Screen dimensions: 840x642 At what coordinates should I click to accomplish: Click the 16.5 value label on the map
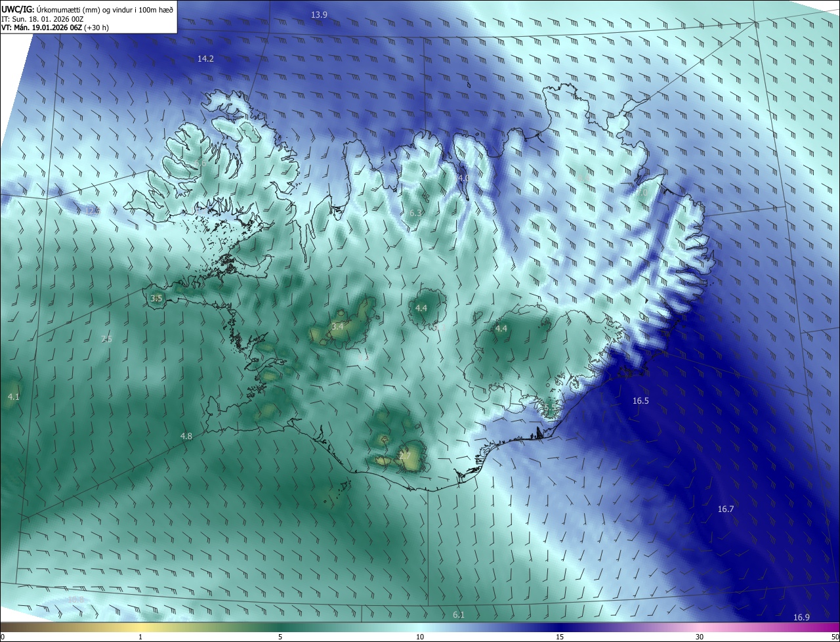click(x=640, y=400)
